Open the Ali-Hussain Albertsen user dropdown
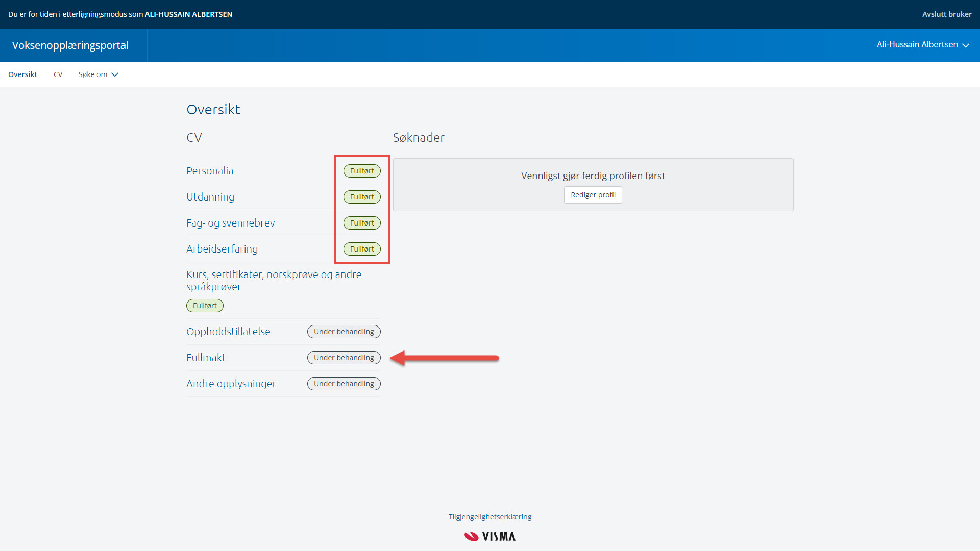This screenshot has height=551, width=980. pyautogui.click(x=923, y=45)
